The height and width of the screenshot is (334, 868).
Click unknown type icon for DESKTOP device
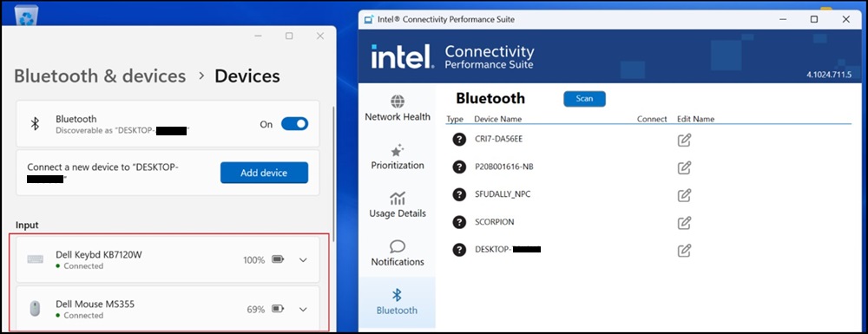[x=459, y=250]
